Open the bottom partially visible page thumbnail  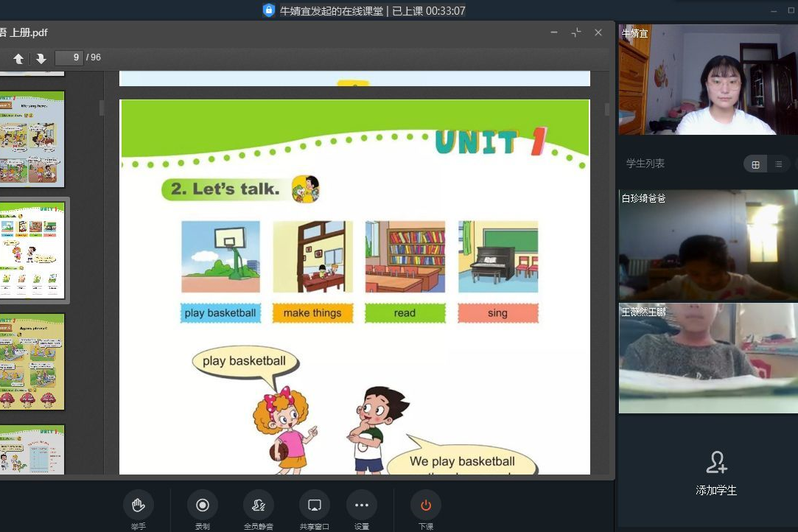(x=32, y=449)
